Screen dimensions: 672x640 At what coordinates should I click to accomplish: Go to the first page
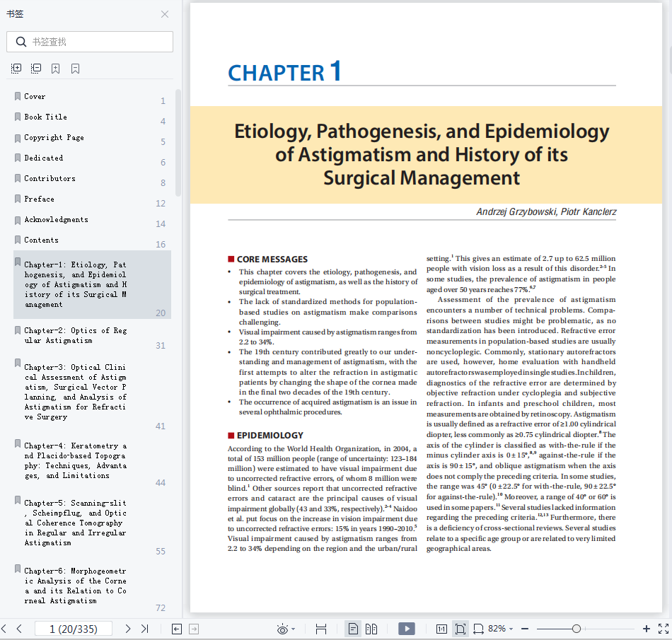point(4,629)
